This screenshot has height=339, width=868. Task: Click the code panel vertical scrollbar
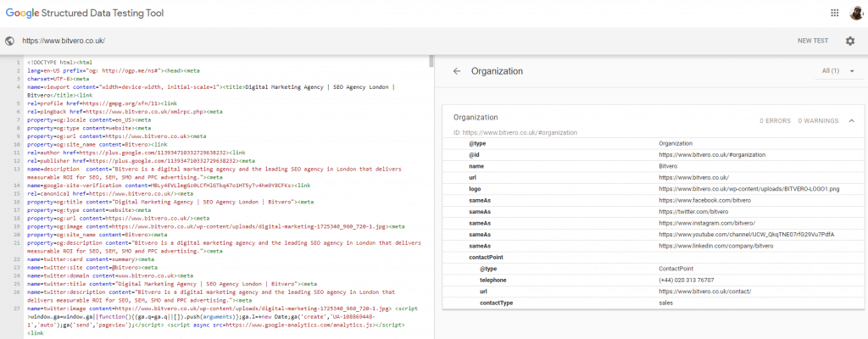(431, 62)
